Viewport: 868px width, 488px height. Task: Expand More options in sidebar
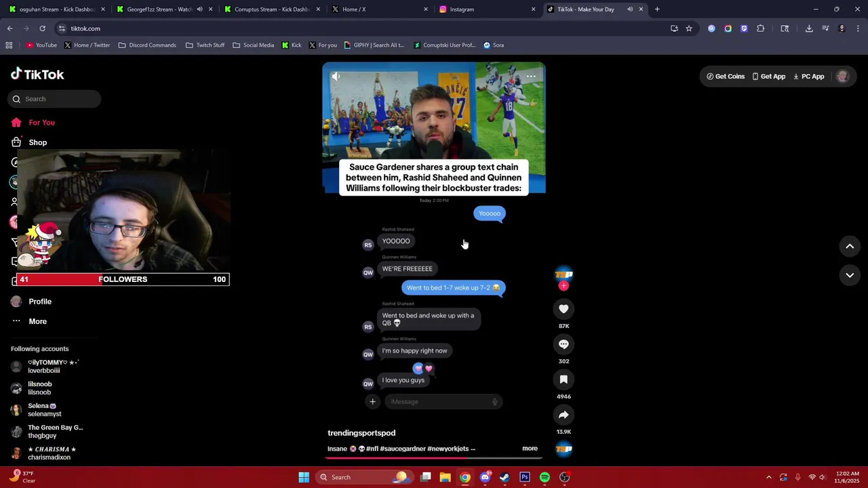[x=37, y=321]
